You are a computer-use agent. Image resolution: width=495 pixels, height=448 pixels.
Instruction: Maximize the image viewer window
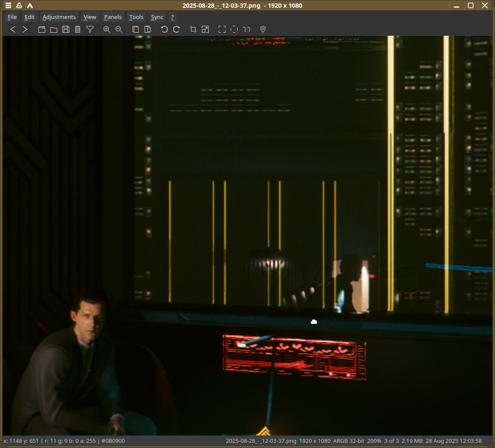pyautogui.click(x=470, y=6)
